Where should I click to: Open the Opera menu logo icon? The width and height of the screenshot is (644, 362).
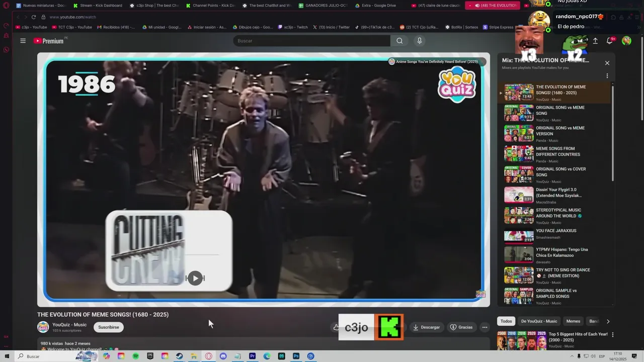click(6, 6)
